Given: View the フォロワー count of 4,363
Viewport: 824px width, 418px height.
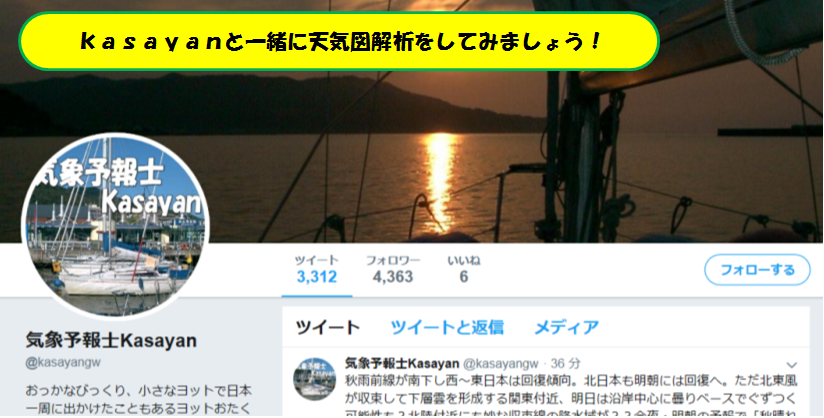Looking at the screenshot, I should (x=393, y=269).
